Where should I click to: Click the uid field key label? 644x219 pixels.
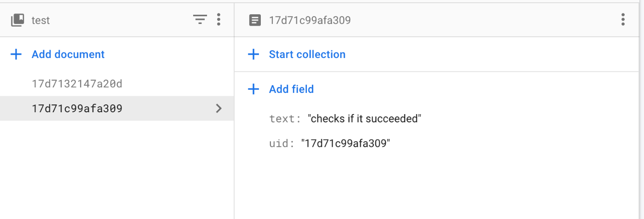coord(282,144)
